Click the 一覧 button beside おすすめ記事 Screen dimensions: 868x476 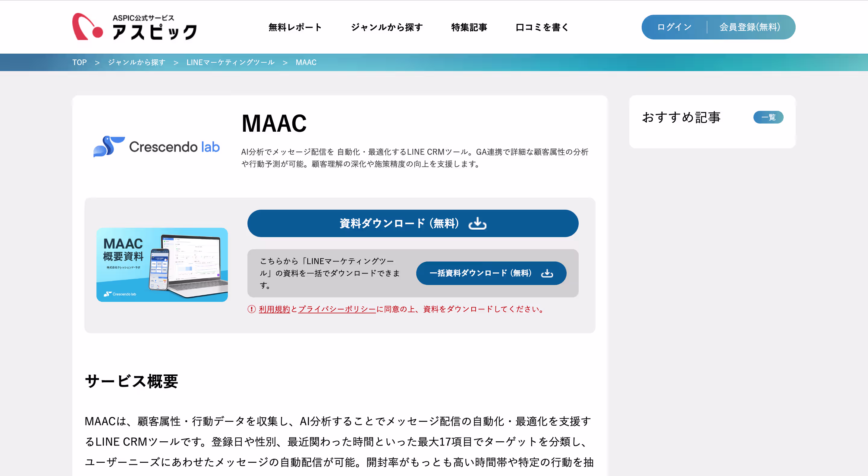[768, 117]
